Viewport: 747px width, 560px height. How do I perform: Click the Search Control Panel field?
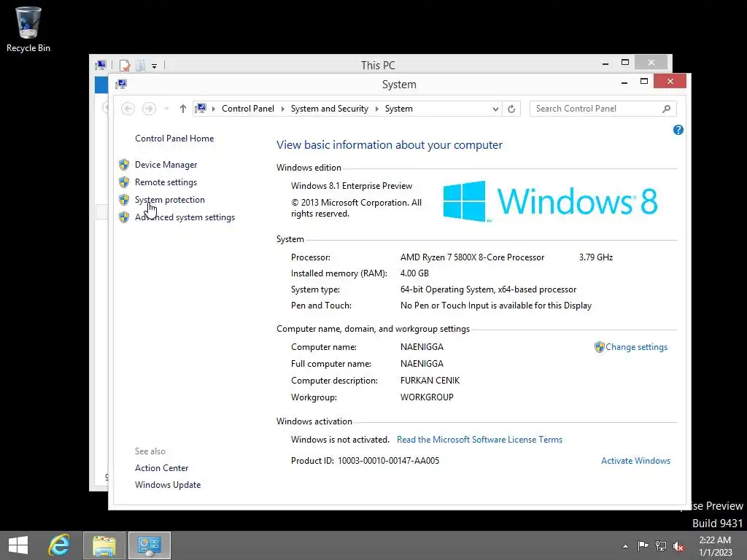coord(603,109)
